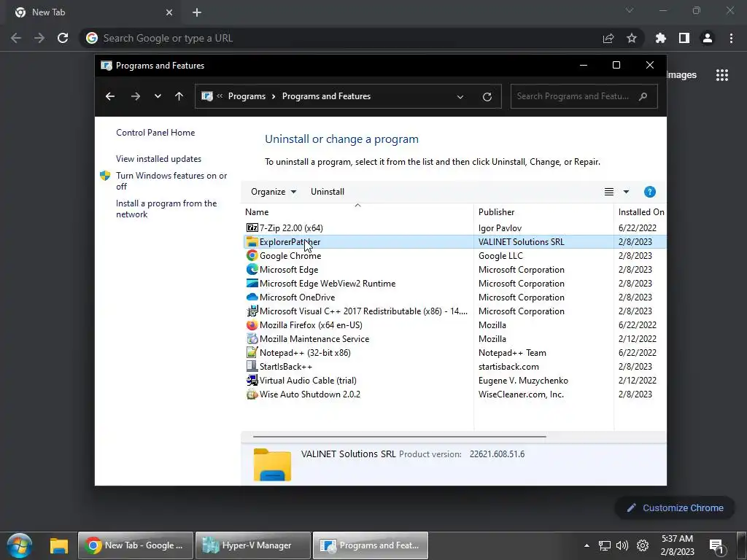This screenshot has height=560, width=747.
Task: Open the notification center icon
Action: pyautogui.click(x=717, y=546)
